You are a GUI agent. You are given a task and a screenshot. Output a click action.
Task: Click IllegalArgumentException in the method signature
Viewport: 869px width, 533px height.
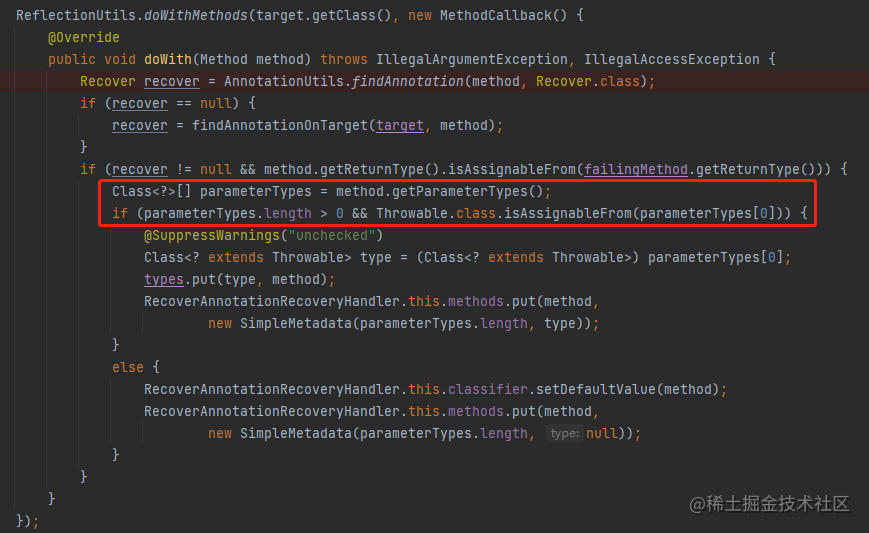(472, 59)
